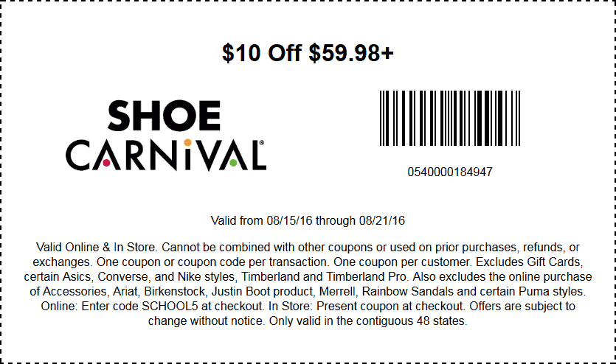Click the green dot in CARNIVAL logo

pyautogui.click(x=233, y=162)
